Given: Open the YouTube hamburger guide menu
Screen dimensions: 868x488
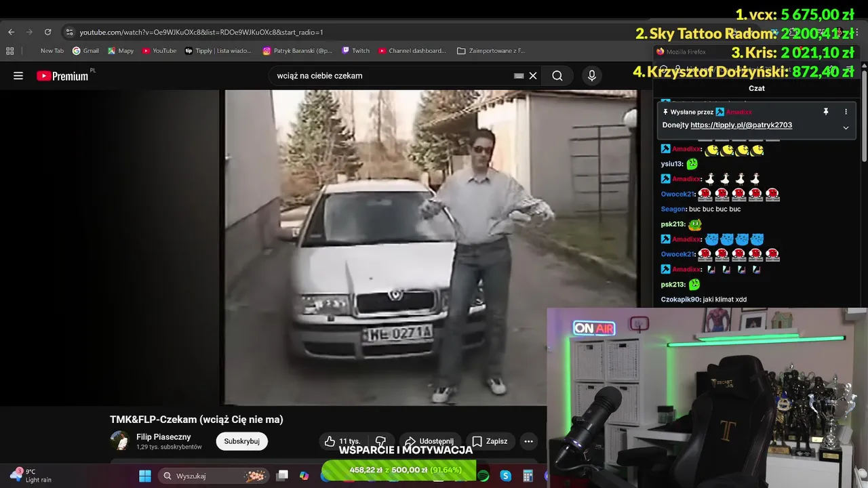Looking at the screenshot, I should click(18, 76).
